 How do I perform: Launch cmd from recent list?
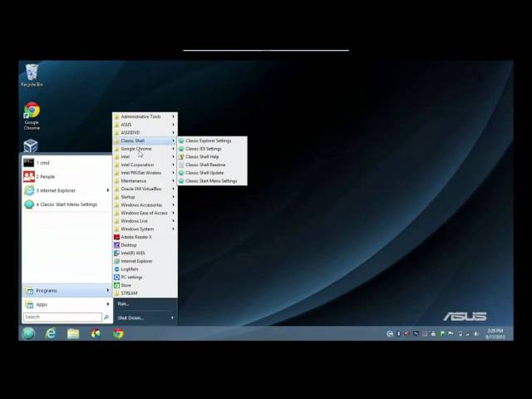coord(67,163)
